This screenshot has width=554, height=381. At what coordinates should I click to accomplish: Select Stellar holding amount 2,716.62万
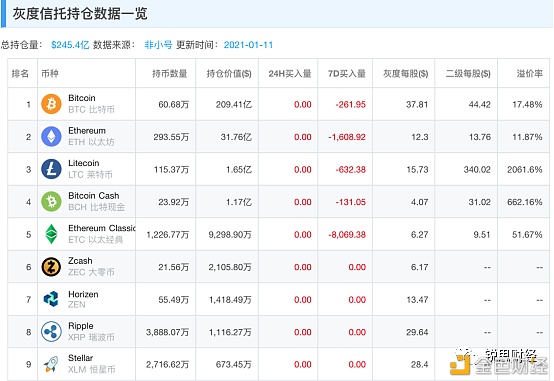click(x=167, y=364)
